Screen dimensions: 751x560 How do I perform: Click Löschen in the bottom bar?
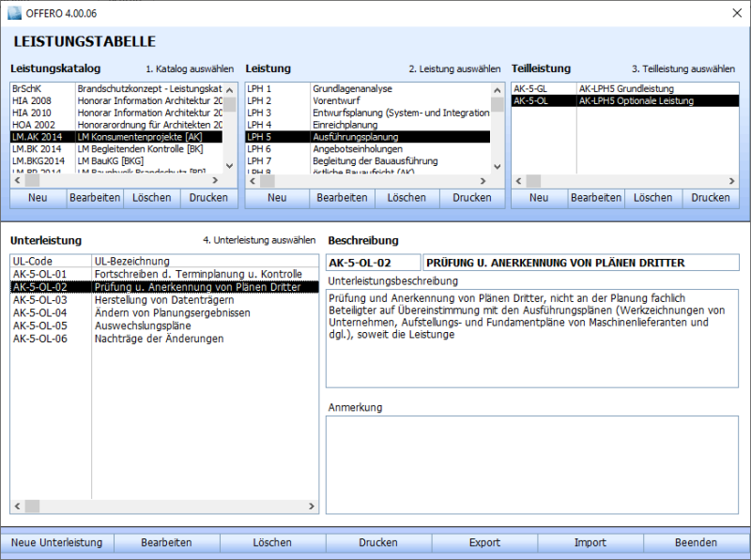point(272,543)
